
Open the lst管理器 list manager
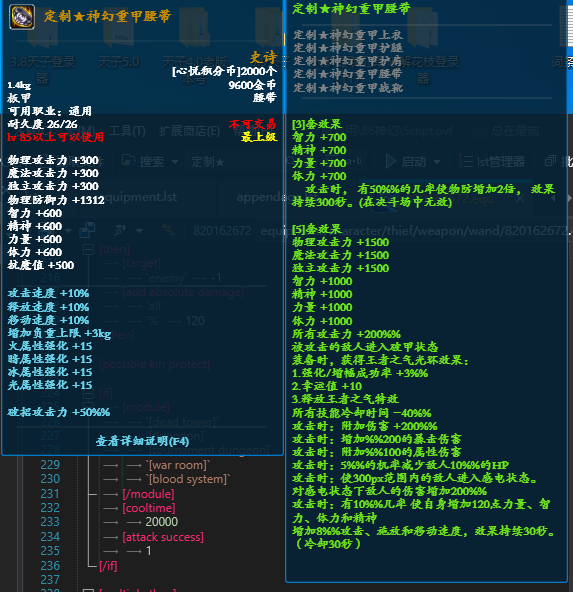pyautogui.click(x=492, y=162)
